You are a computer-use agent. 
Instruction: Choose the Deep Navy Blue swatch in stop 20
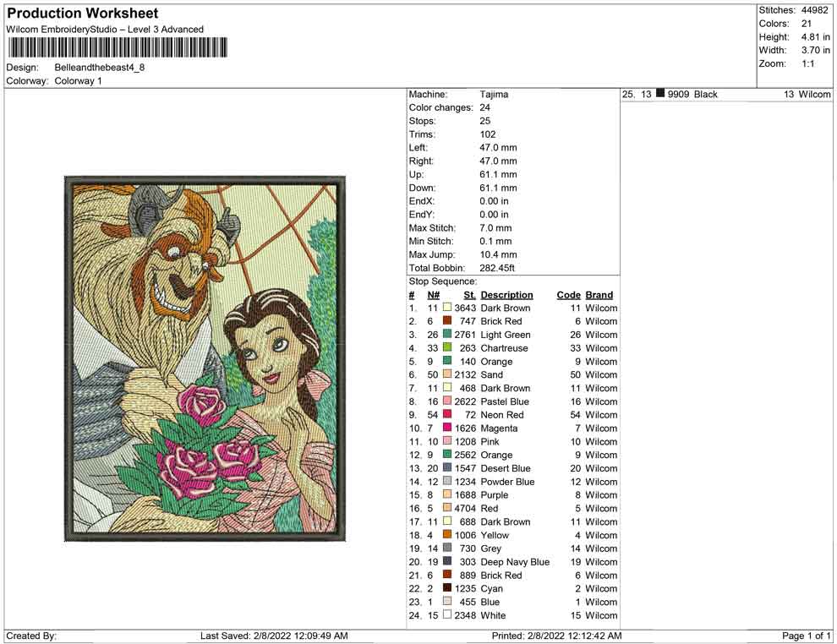pos(447,561)
